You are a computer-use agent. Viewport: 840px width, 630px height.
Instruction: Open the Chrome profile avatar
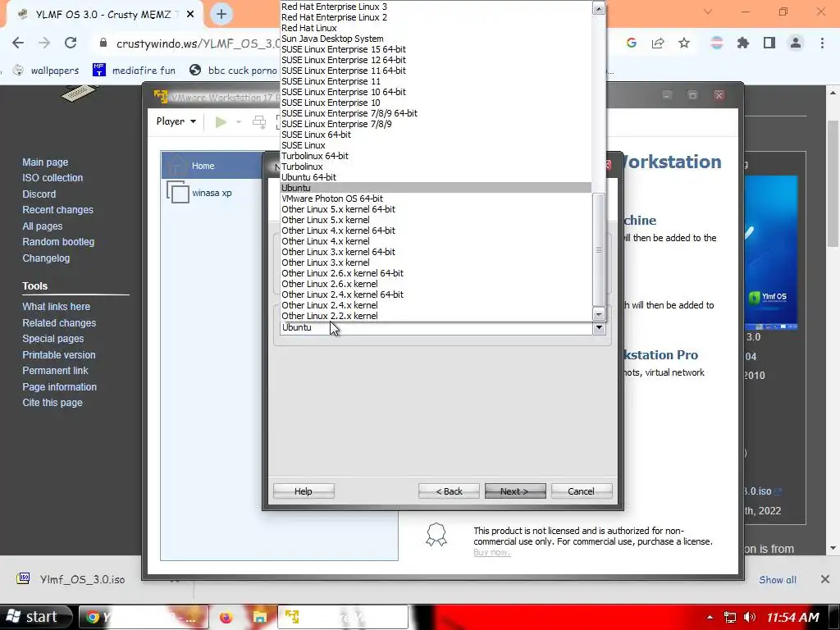pyautogui.click(x=796, y=43)
